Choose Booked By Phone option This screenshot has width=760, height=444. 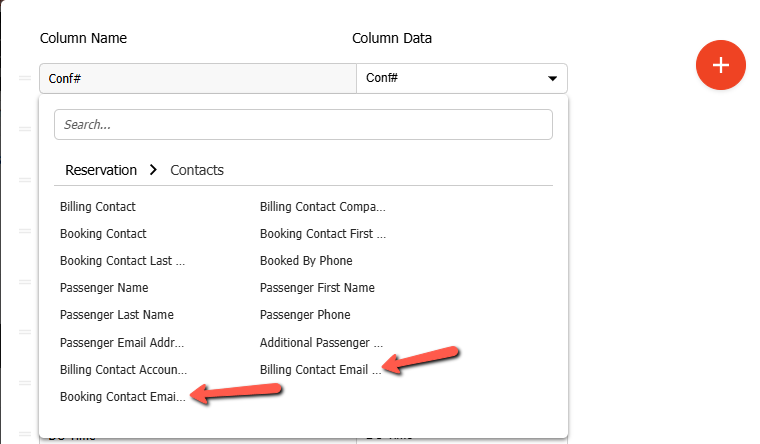306,261
